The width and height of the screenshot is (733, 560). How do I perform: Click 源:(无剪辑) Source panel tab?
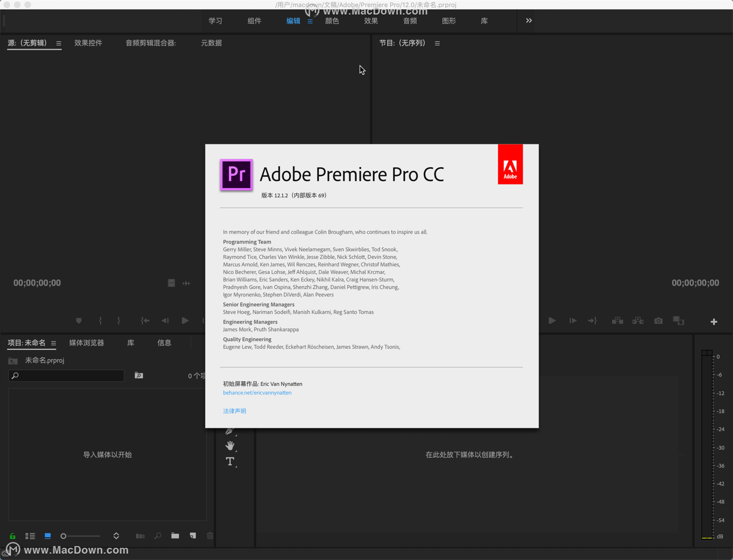[x=27, y=43]
